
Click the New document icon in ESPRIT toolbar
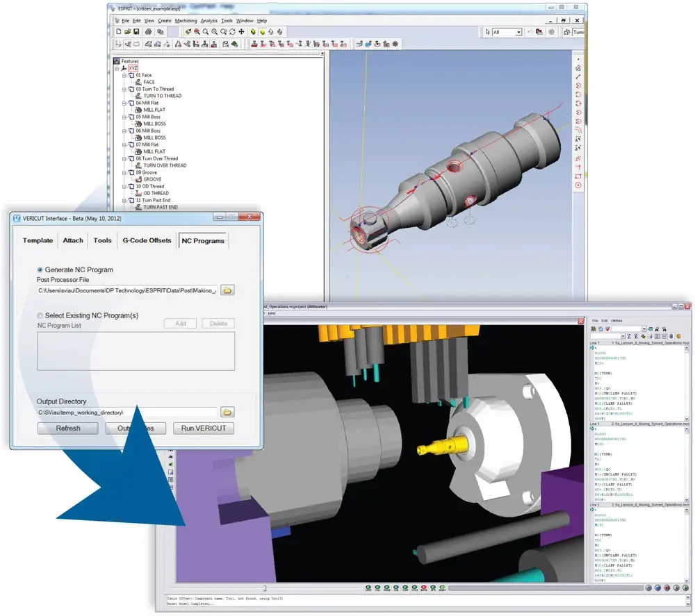(118, 32)
